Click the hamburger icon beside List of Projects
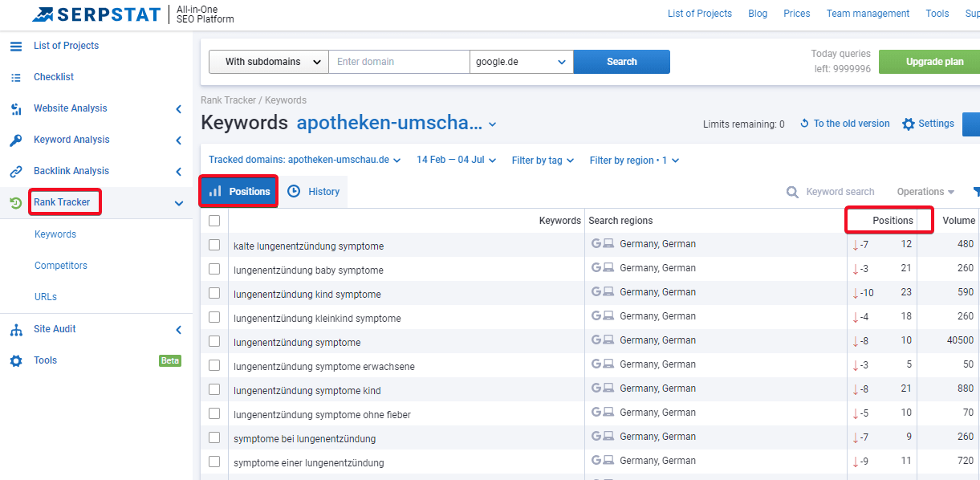This screenshot has width=980, height=480. [16, 46]
